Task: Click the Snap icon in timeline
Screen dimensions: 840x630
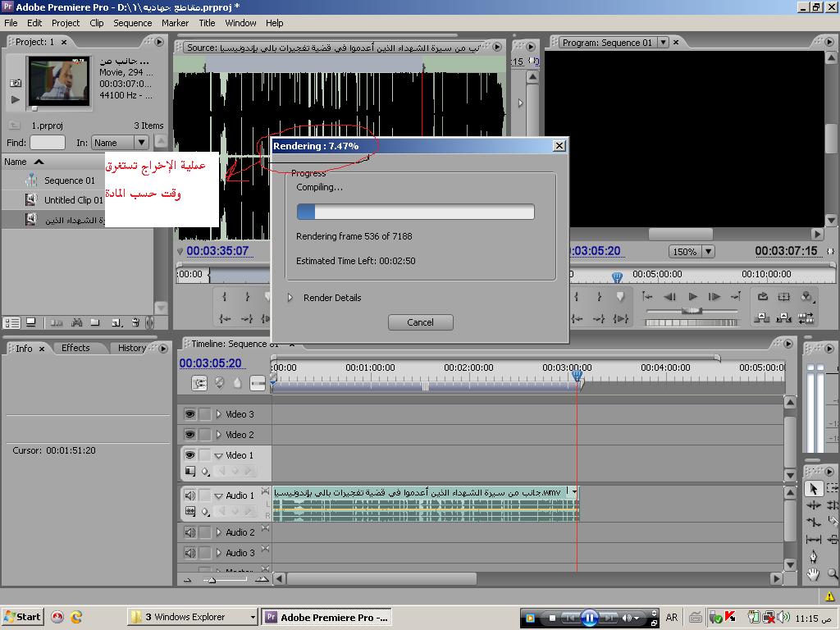Action: tap(199, 383)
